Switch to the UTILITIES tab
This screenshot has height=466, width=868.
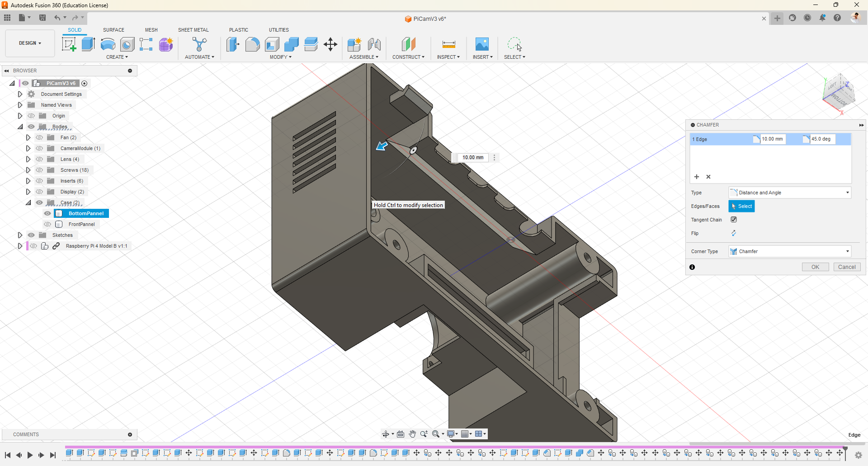coord(279,30)
